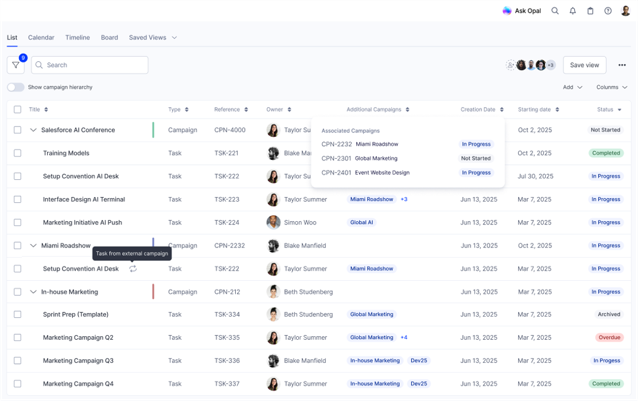The height and width of the screenshot is (401, 638).
Task: Open the Columns dropdown
Action: coord(611,87)
